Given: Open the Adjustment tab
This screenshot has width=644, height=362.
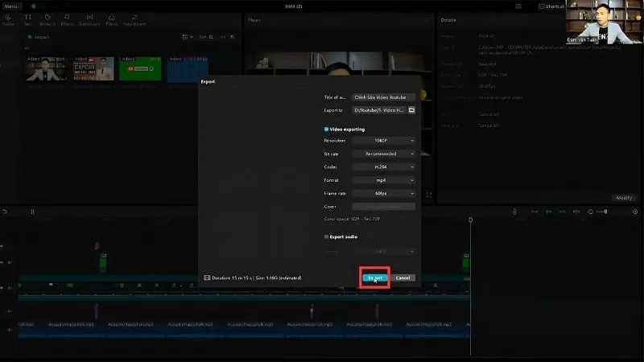Looking at the screenshot, I should coord(134,19).
